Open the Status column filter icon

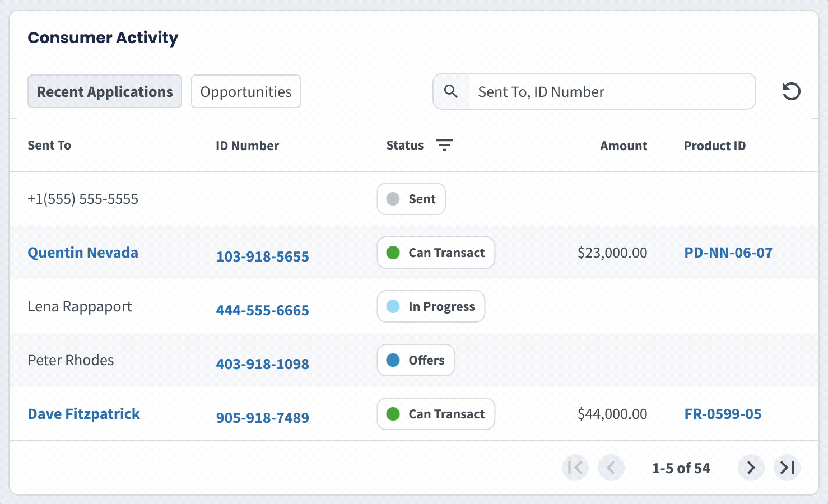pyautogui.click(x=444, y=145)
